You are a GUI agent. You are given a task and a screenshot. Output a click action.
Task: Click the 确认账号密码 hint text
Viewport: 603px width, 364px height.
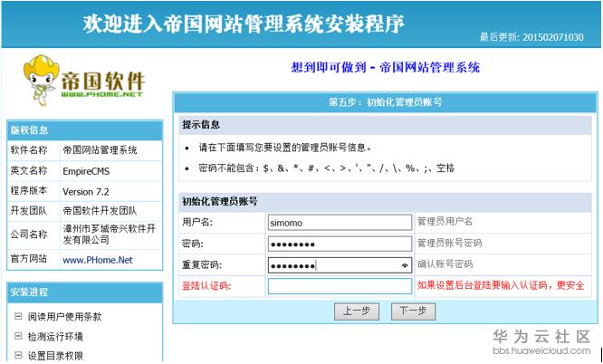[x=445, y=264]
